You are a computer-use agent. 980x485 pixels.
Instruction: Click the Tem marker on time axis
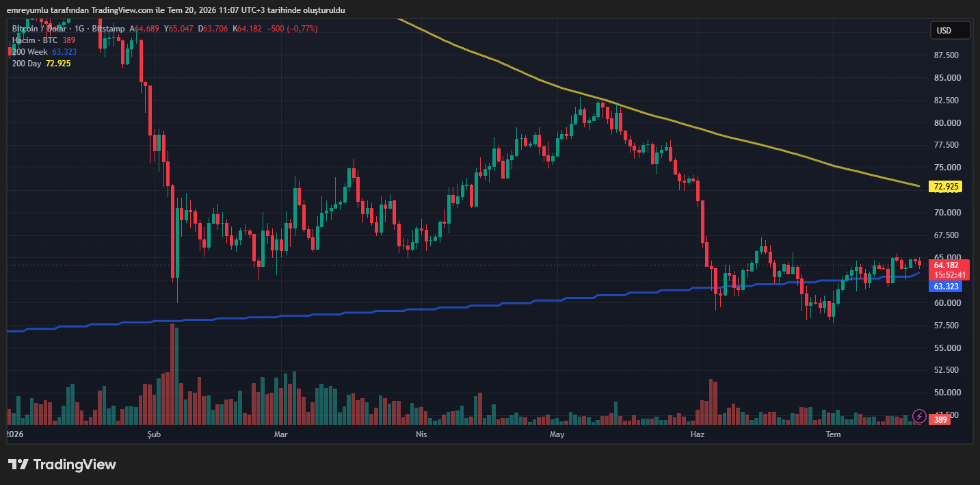[833, 434]
